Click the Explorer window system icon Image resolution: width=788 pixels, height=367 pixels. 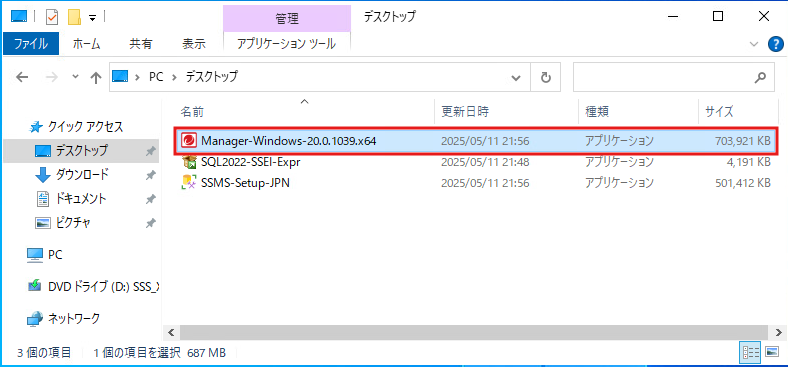pyautogui.click(x=18, y=17)
